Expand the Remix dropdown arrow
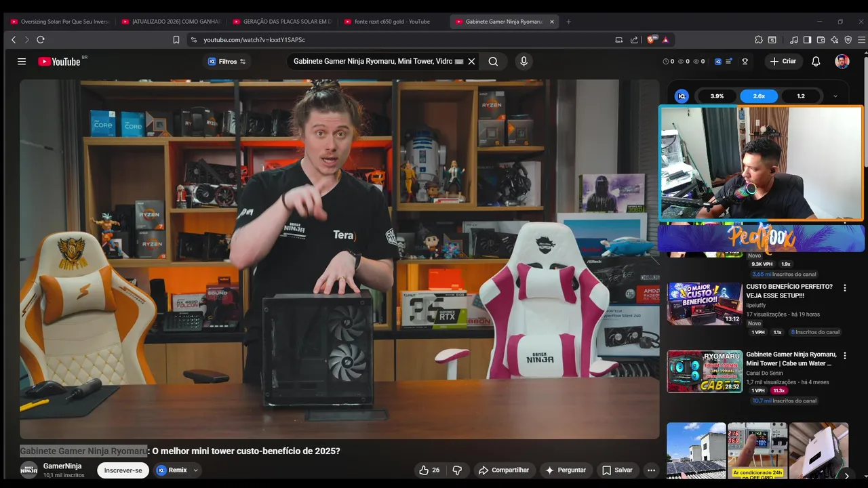The width and height of the screenshot is (868, 488). (x=196, y=470)
